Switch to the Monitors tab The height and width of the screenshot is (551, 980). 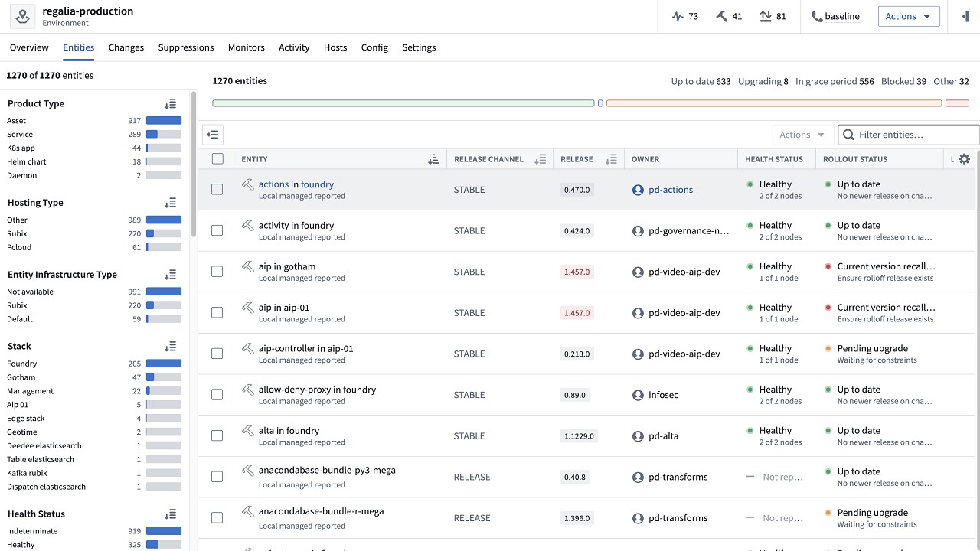(246, 47)
